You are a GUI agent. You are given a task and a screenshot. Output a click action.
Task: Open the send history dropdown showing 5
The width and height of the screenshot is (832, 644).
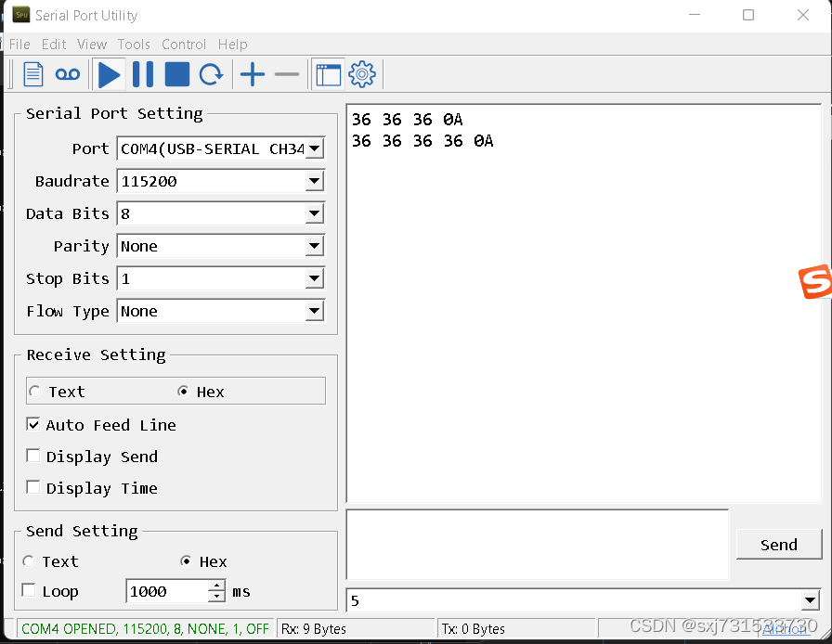coord(810,600)
